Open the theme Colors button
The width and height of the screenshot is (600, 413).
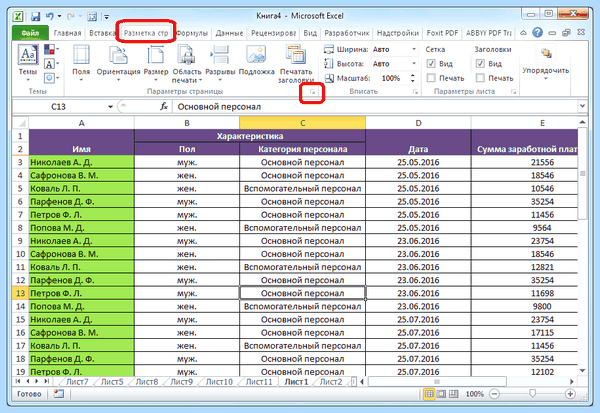(x=51, y=49)
